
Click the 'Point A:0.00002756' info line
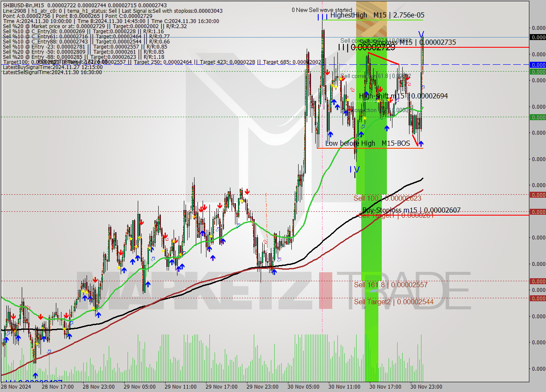pyautogui.click(x=78, y=16)
